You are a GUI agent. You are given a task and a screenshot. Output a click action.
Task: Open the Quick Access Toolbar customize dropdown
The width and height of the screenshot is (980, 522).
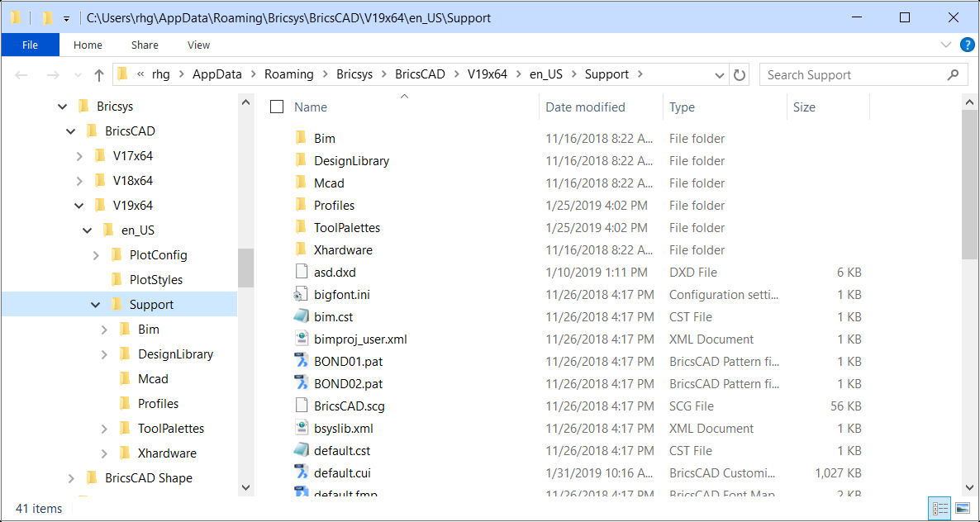coord(65,19)
